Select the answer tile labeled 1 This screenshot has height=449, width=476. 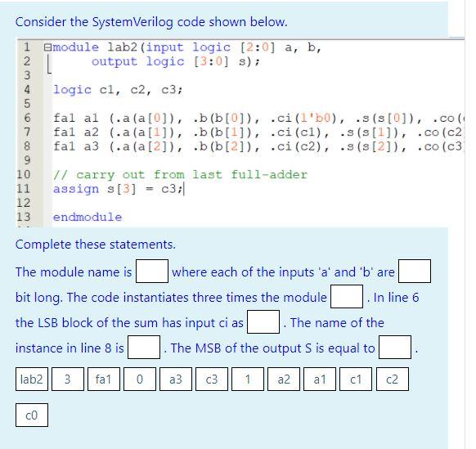[248, 379]
